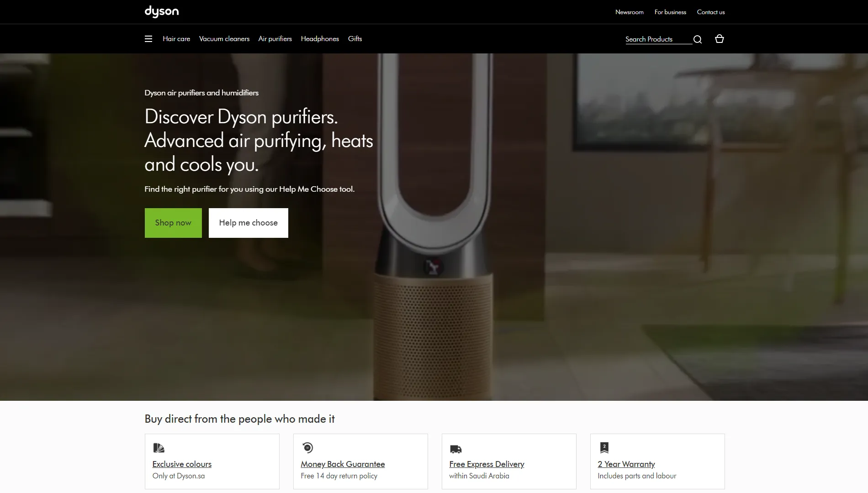Click 'Free 14 day return policy' text
Image resolution: width=868 pixels, height=493 pixels.
coord(339,476)
